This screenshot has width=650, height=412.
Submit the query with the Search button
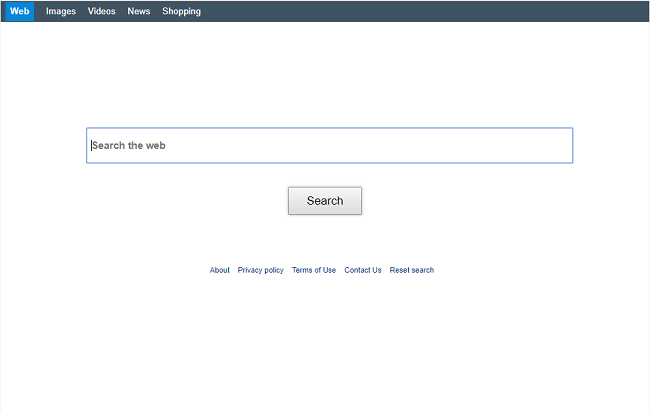[325, 201]
